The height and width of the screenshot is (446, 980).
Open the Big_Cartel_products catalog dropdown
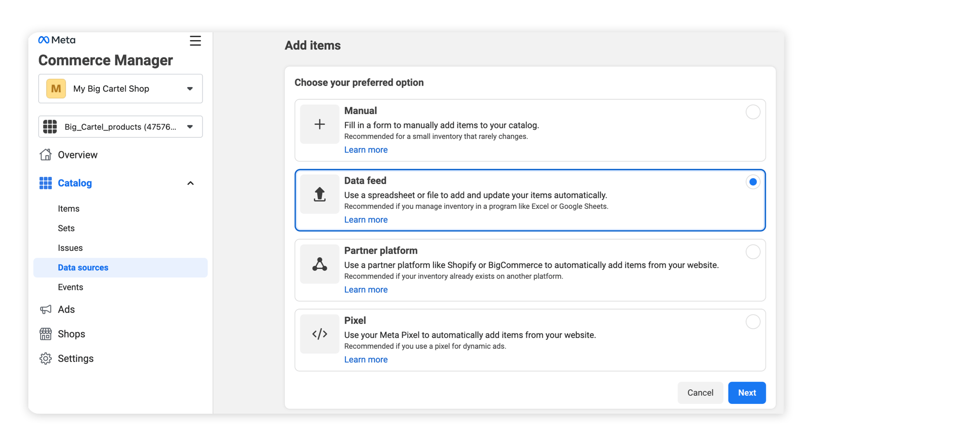tap(120, 127)
